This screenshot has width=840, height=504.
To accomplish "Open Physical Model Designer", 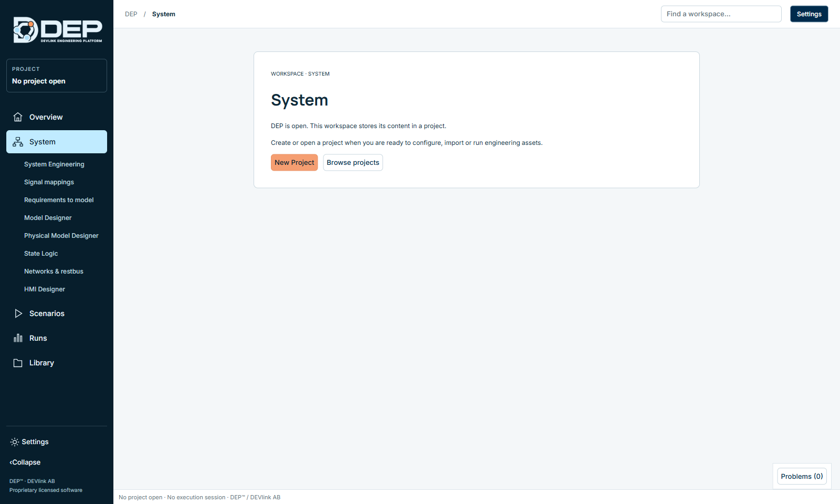I will pyautogui.click(x=61, y=236).
